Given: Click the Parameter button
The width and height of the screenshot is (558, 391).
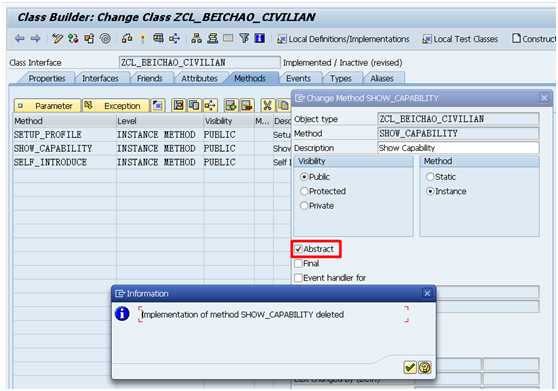Looking at the screenshot, I should [x=47, y=106].
